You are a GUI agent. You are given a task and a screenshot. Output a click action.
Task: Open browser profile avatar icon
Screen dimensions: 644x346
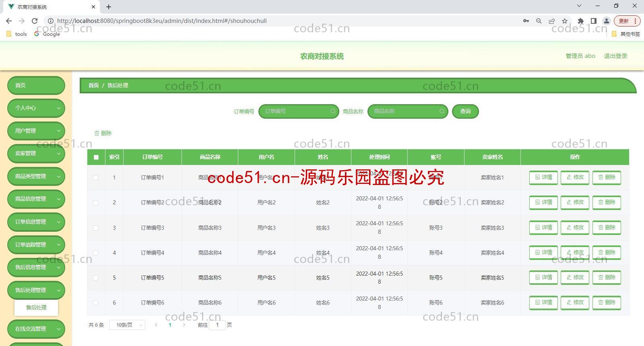click(606, 21)
